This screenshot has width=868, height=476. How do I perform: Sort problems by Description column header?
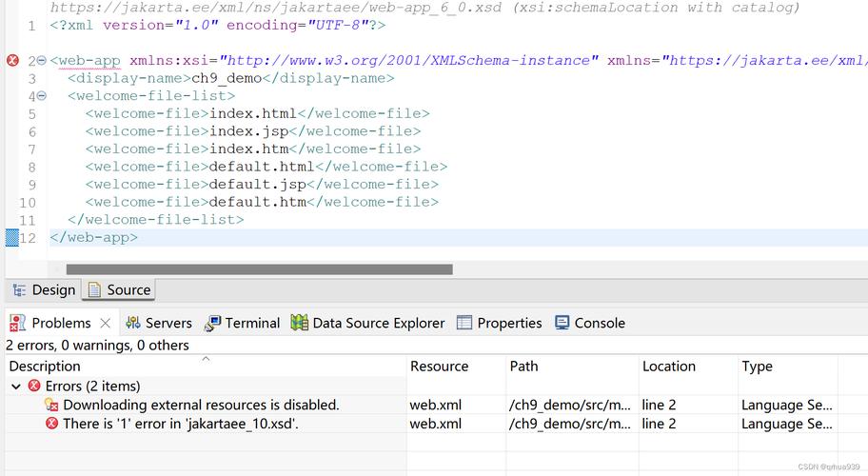(45, 367)
